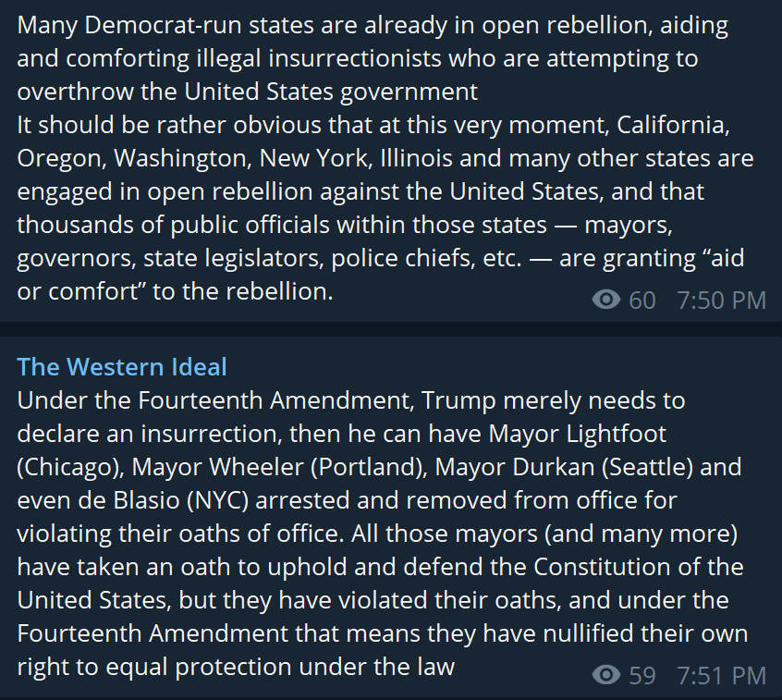The image size is (782, 700).
Task: Click the sentence starting "It should be rather obvious"
Action: pyautogui.click(x=385, y=208)
